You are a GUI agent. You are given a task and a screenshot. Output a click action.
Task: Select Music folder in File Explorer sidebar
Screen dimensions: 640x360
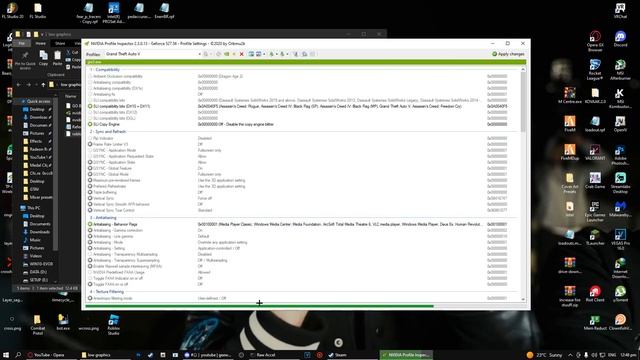click(x=35, y=240)
